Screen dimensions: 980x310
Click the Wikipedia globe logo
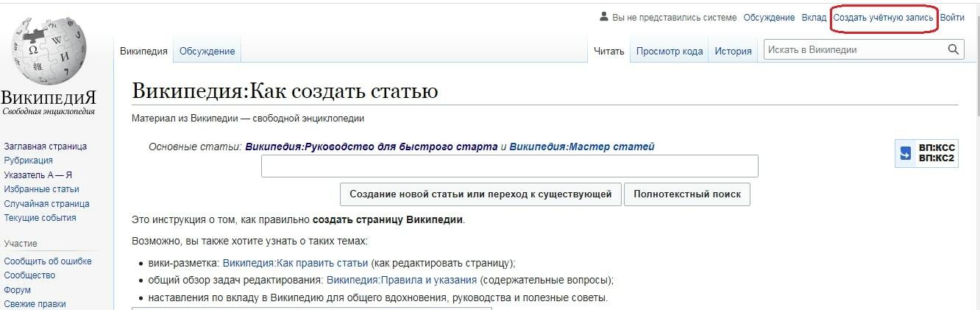[49, 51]
